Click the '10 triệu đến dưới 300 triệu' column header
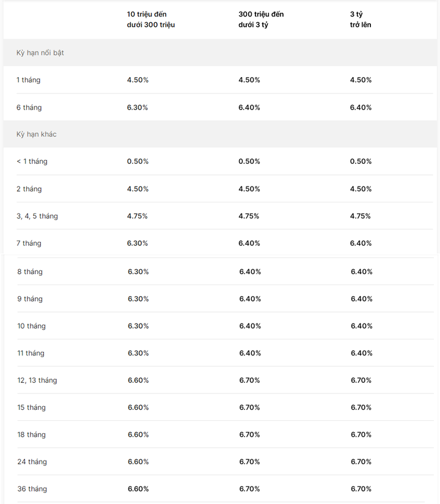 [150, 20]
